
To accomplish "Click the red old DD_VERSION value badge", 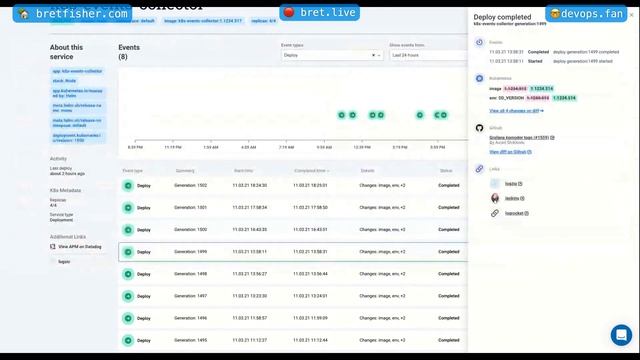I will click(538, 98).
